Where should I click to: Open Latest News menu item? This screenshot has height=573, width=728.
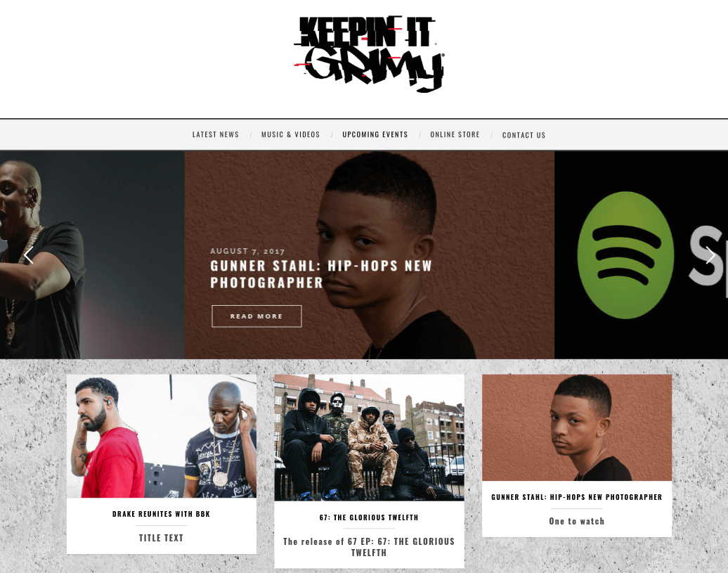click(x=216, y=135)
